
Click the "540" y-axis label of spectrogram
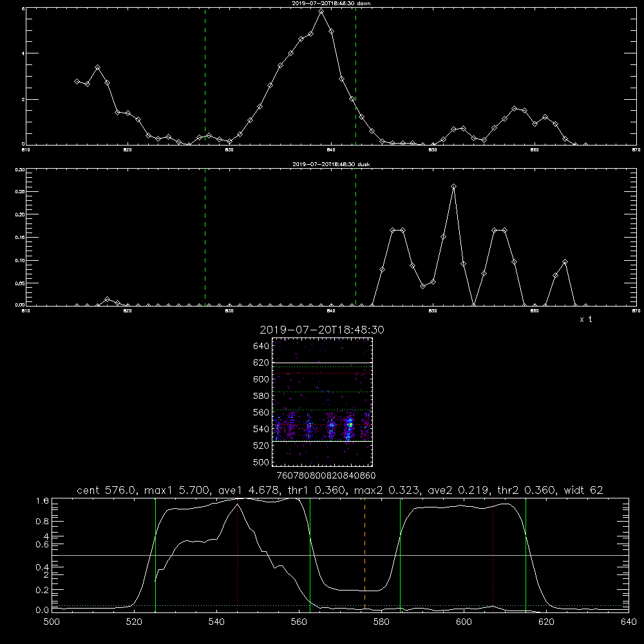click(261, 429)
